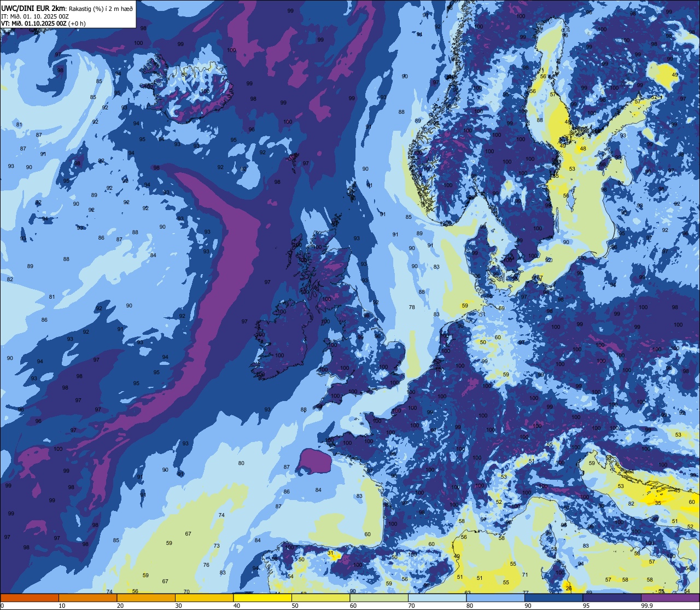The width and height of the screenshot is (700, 610).
Task: Click 'Rakastig (%) í 2 m hæð' parameter text
Action: [x=100, y=8]
